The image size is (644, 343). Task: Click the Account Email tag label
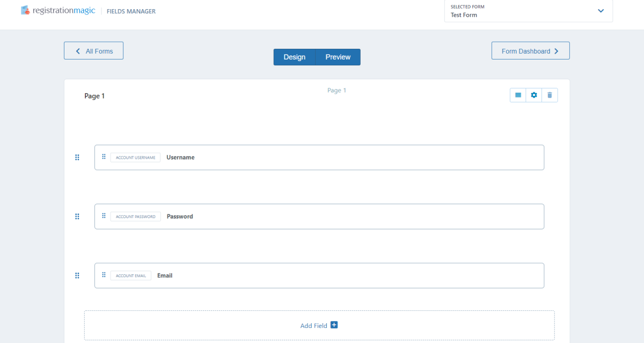coord(131,275)
